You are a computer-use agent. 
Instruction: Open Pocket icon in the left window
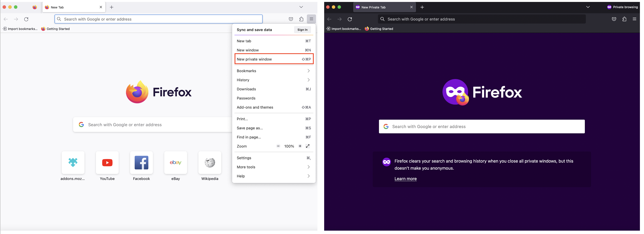click(291, 19)
